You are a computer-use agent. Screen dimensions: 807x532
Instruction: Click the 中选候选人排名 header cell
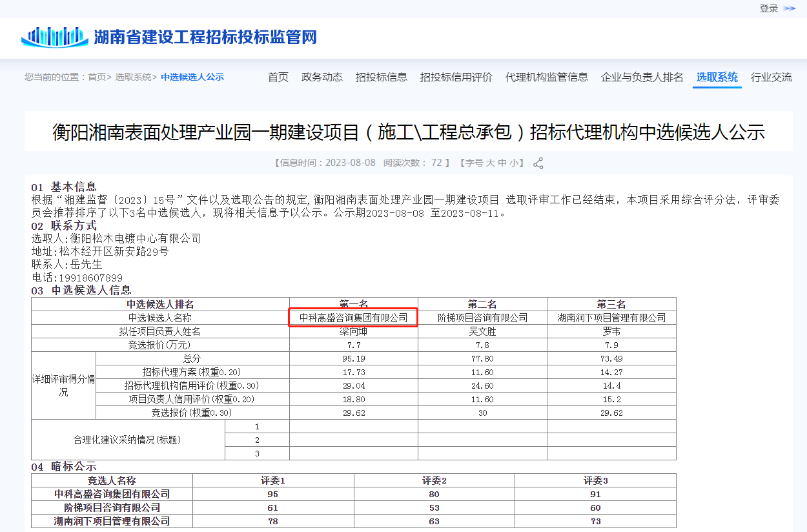tap(160, 304)
